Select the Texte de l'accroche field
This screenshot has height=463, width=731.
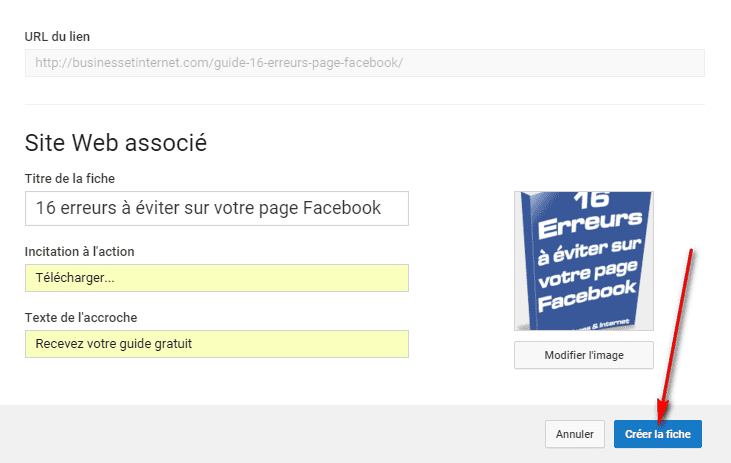pos(217,344)
